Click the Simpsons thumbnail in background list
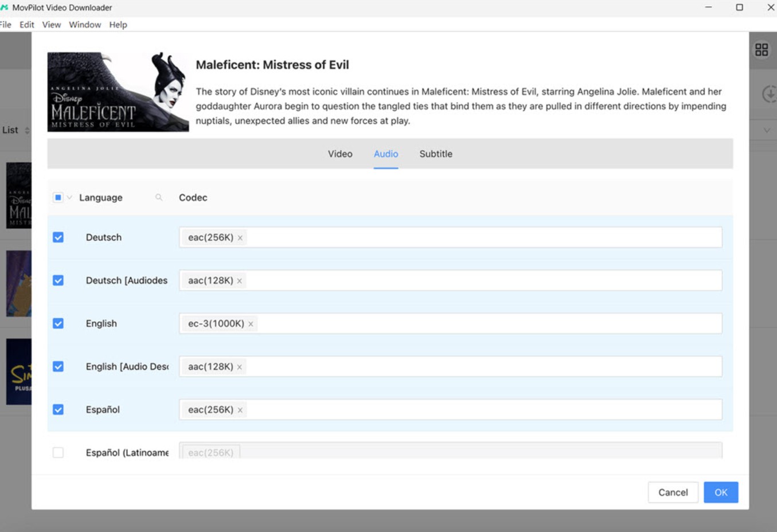The height and width of the screenshot is (532, 777). 19,371
